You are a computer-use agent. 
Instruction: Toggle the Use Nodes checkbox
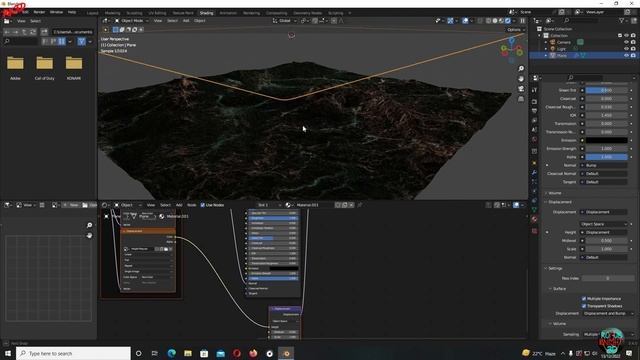pyautogui.click(x=203, y=205)
